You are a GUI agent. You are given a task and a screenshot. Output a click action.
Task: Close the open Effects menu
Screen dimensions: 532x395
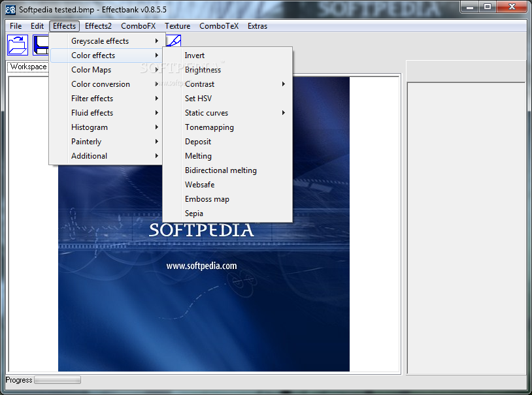point(64,26)
